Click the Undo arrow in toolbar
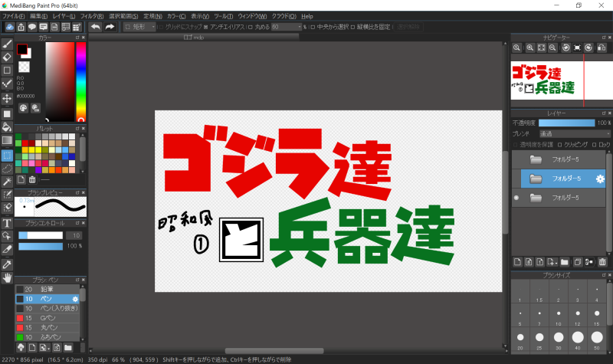This screenshot has width=613, height=364. [95, 27]
